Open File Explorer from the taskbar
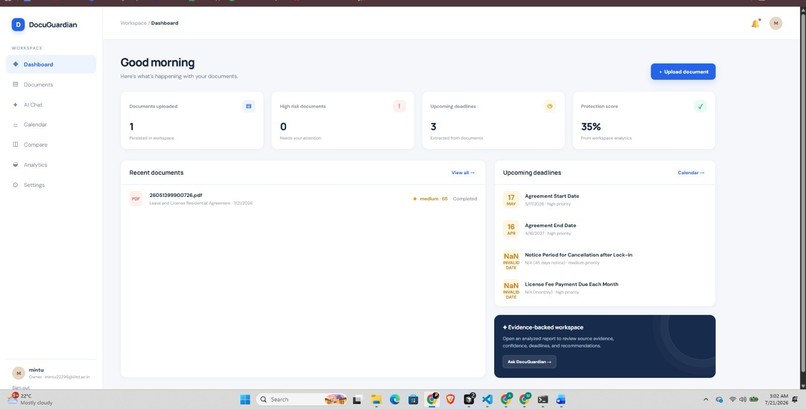Viewport: 806px width, 409px height. click(376, 399)
